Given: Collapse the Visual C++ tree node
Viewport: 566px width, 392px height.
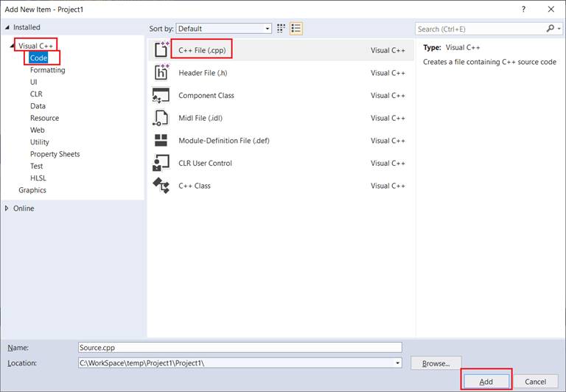Looking at the screenshot, I should click(13, 46).
